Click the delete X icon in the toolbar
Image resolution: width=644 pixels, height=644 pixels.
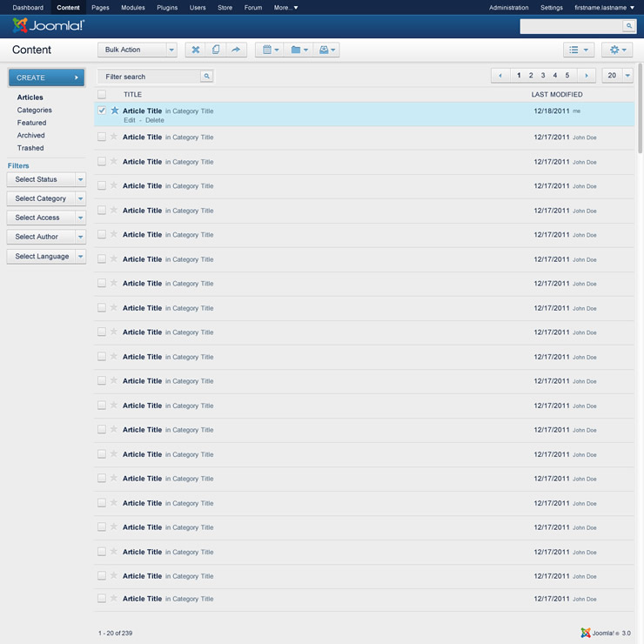pyautogui.click(x=196, y=50)
